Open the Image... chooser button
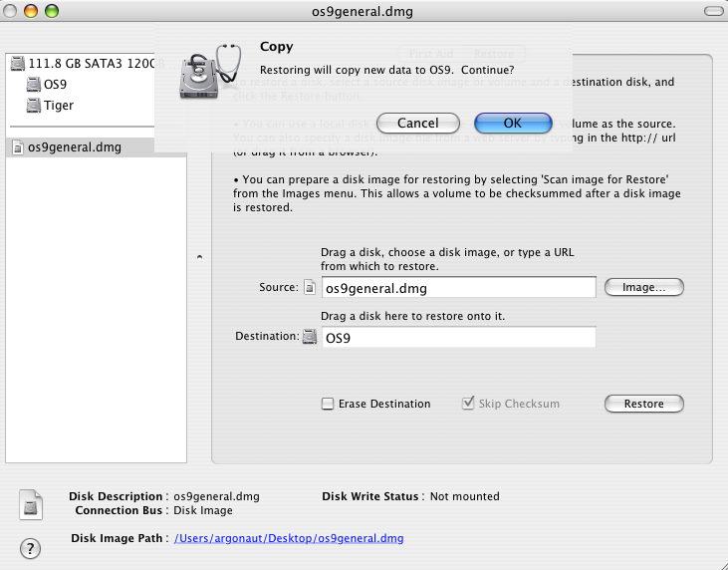The width and height of the screenshot is (728, 570). click(x=644, y=287)
